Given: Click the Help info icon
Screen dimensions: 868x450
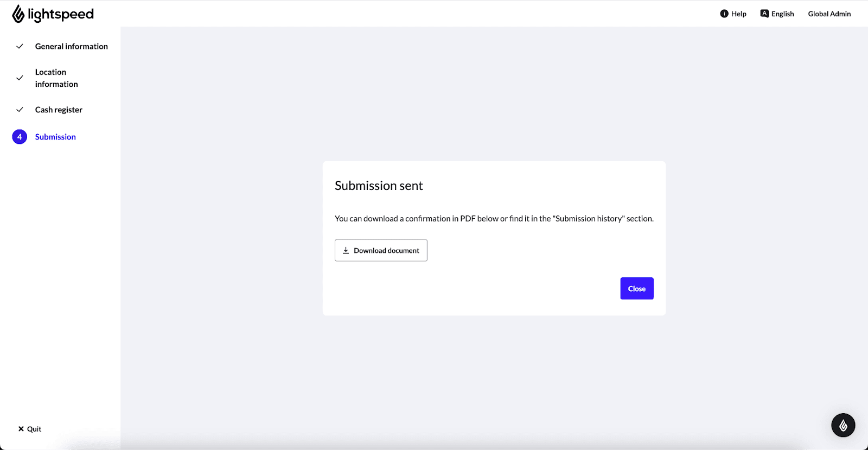Looking at the screenshot, I should click(x=724, y=14).
